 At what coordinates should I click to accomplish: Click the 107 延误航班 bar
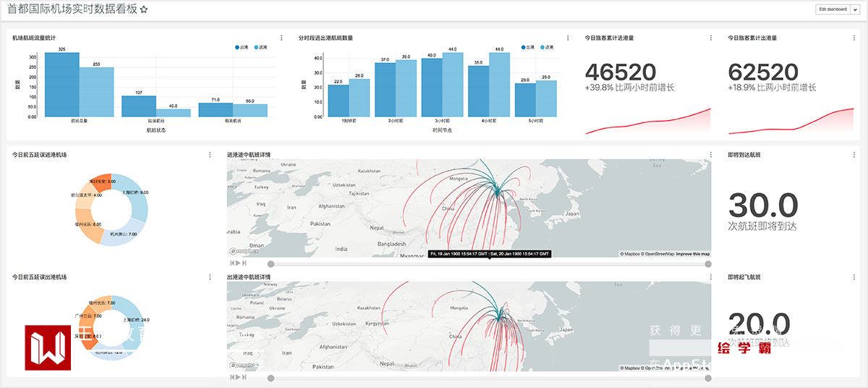[139, 106]
